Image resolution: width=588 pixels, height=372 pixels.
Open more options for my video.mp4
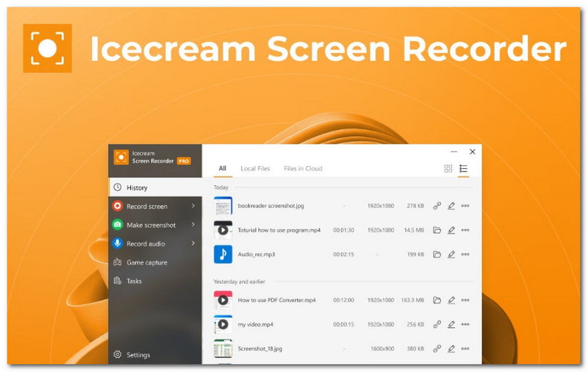[x=465, y=324]
